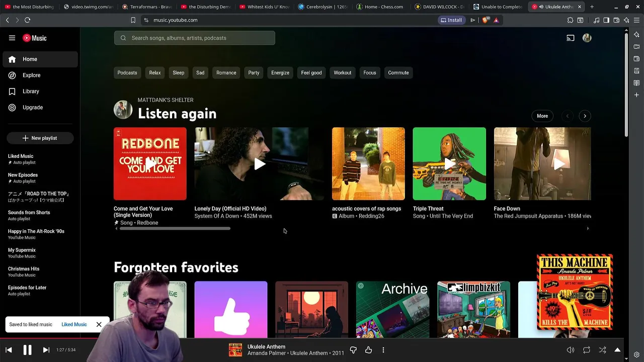644x362 pixels.
Task: Bookmark this page icon in address bar
Action: pyautogui.click(x=133, y=20)
